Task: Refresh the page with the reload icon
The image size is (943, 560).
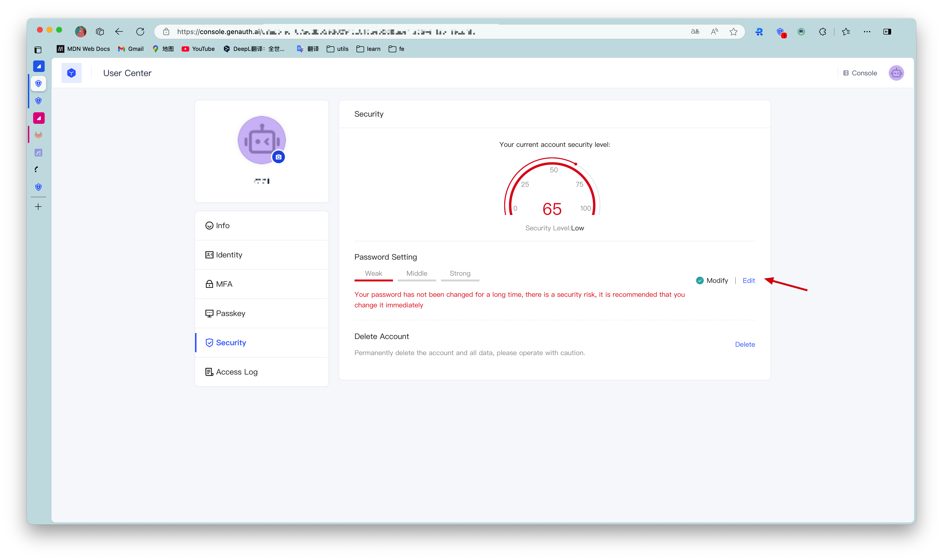Action: [140, 32]
